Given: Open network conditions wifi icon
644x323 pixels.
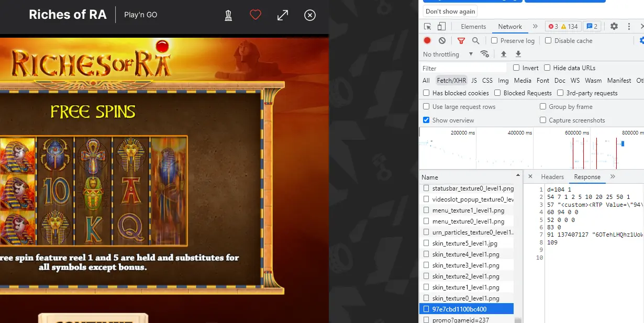Looking at the screenshot, I should [x=485, y=54].
